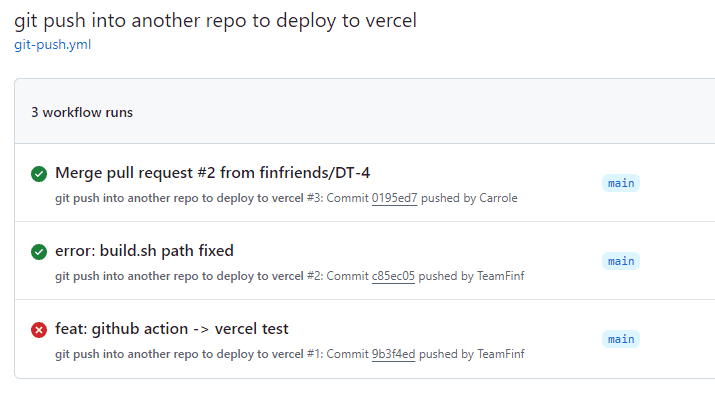Open the git-push.yml workflow file link

coord(52,45)
